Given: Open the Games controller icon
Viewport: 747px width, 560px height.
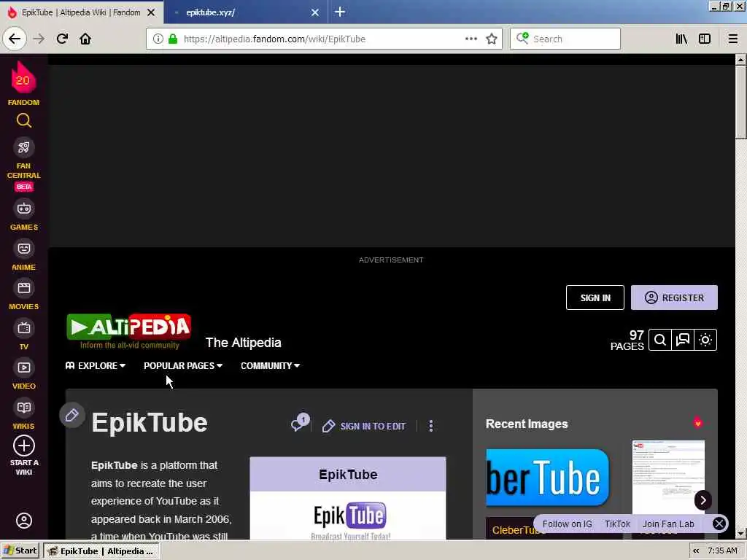Looking at the screenshot, I should pyautogui.click(x=24, y=209).
